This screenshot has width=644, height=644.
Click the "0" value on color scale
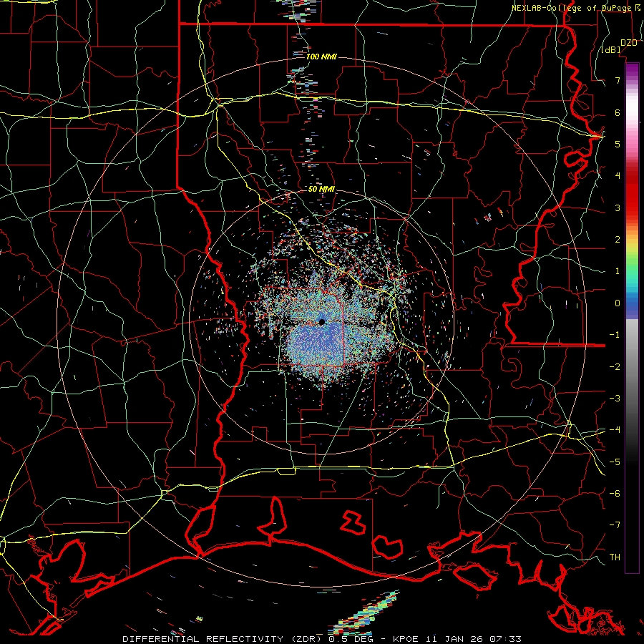coord(618,303)
